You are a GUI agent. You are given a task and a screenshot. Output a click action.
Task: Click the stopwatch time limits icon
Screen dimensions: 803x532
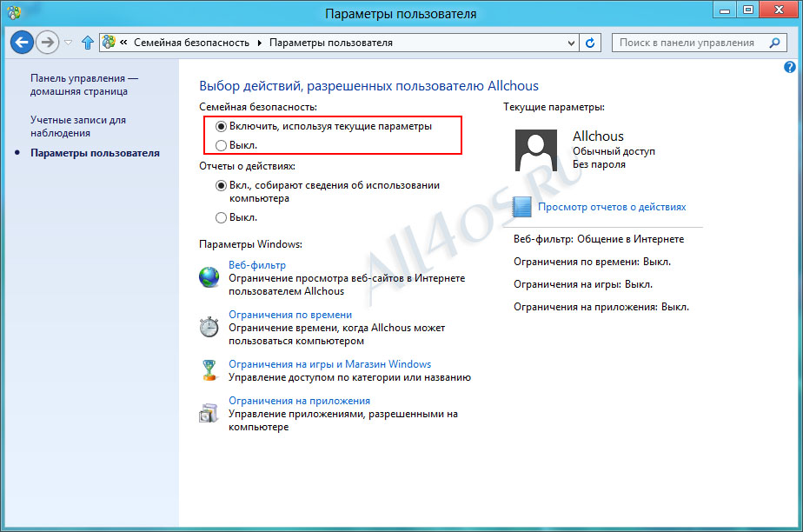click(209, 327)
